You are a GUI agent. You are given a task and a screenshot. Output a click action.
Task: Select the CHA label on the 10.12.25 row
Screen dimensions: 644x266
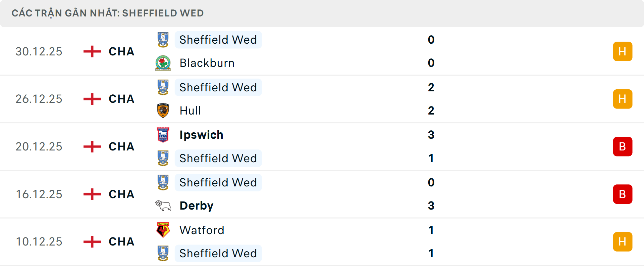(x=121, y=241)
